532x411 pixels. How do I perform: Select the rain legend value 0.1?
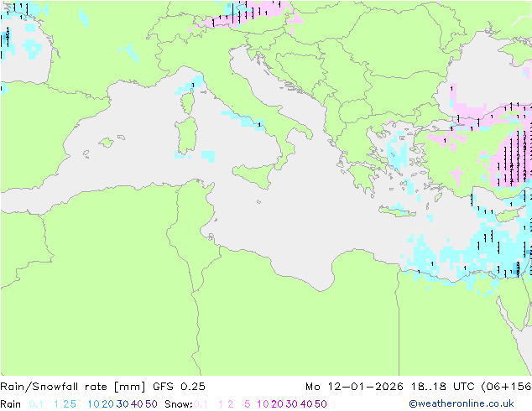pyautogui.click(x=36, y=404)
